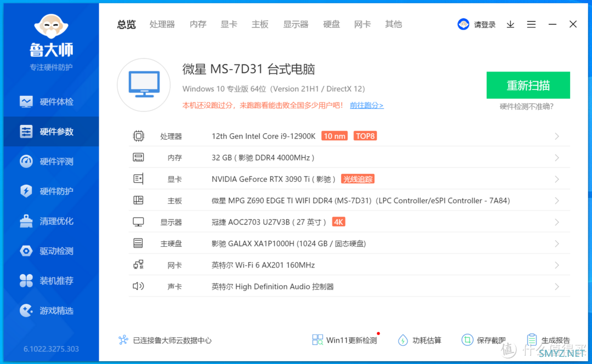Click the 声卡 speaker icon
This screenshot has height=364, width=592.
click(x=138, y=286)
